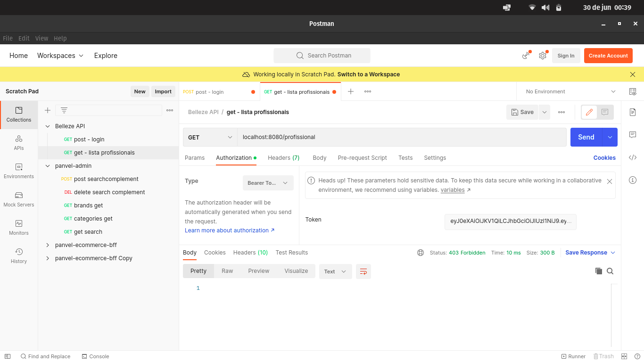Collapse the Belleze API collection
Viewport: 644px width, 362px height.
pos(48,126)
